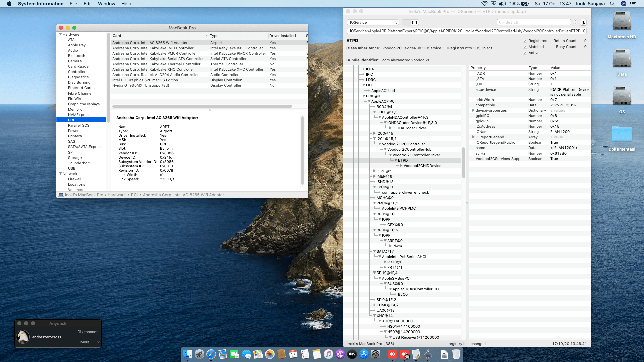Sort the property table by Property column
Screen dimensions: 644x362
click(498, 68)
